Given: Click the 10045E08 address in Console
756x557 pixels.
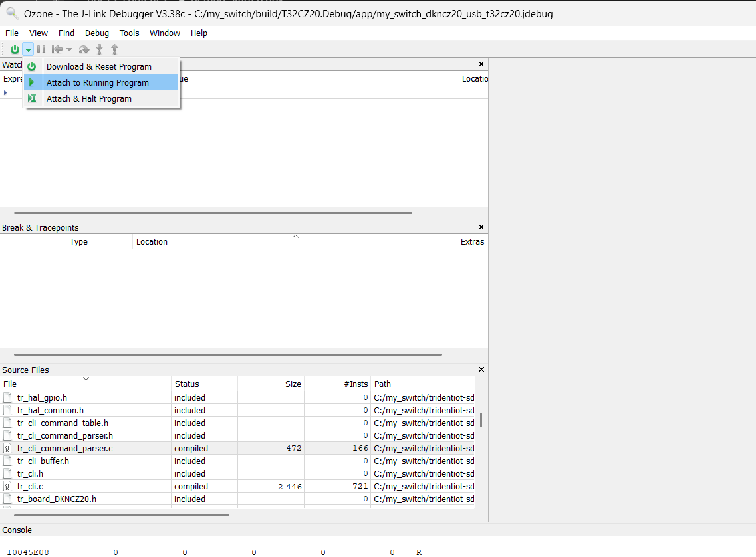Looking at the screenshot, I should point(28,552).
